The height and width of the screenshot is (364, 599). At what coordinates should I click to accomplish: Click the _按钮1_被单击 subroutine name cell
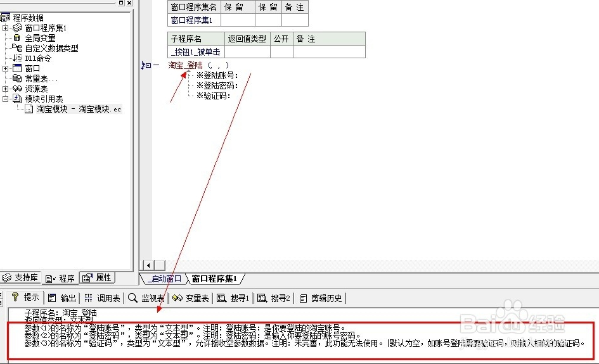click(x=196, y=52)
